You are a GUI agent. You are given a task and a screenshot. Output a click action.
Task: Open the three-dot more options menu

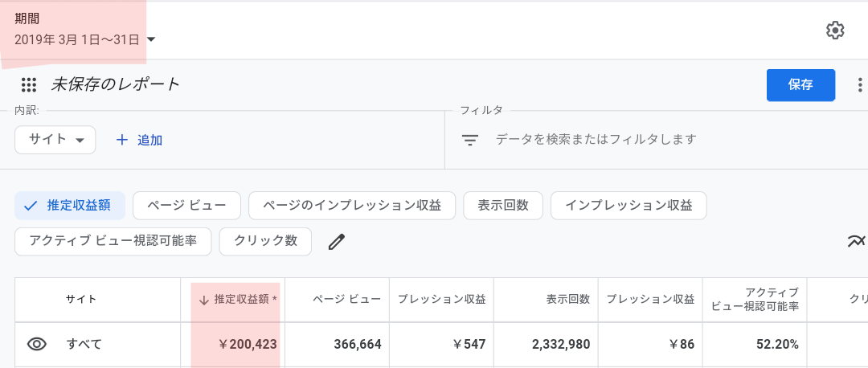pos(860,84)
